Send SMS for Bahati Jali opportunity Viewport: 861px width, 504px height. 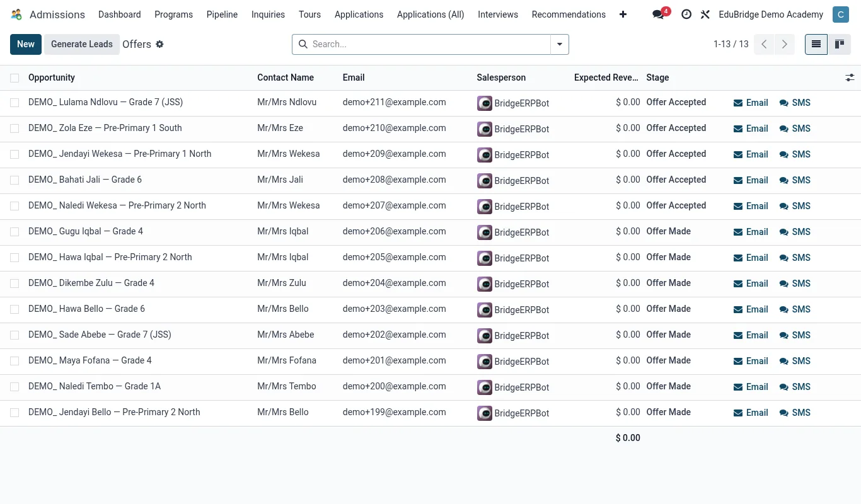(x=795, y=180)
